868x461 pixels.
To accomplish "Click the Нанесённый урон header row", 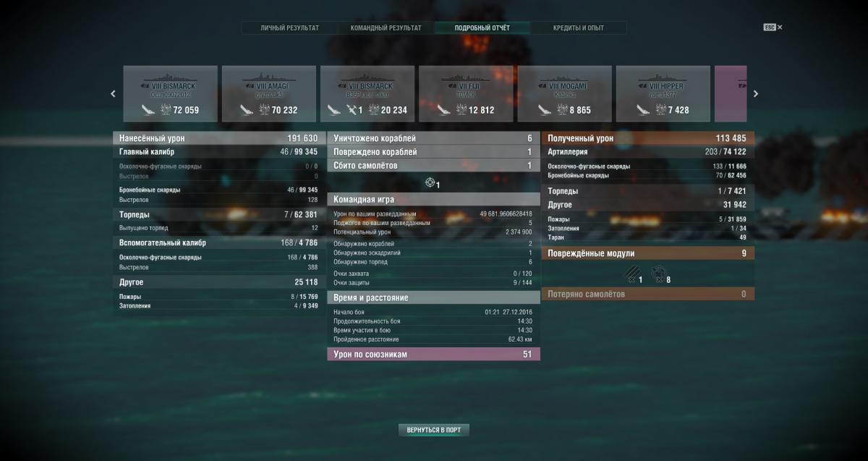I will point(217,138).
